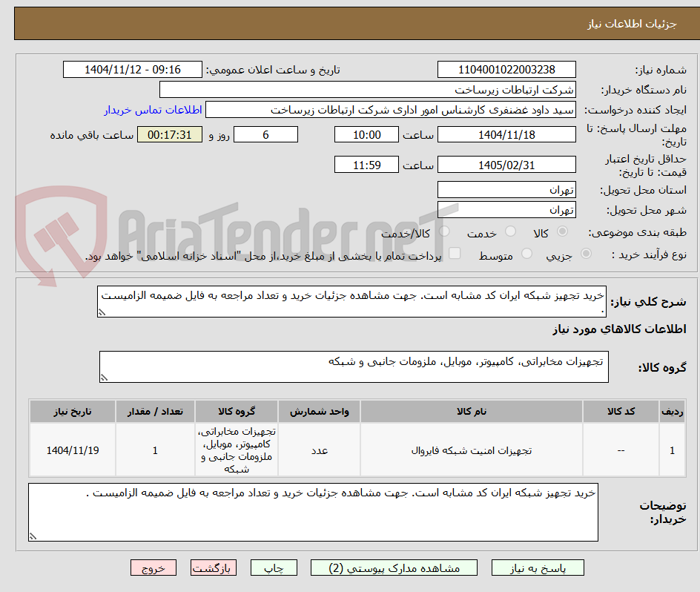Screen dimensions: 700x592
Task: Click the unit cell 'عدد'
Action: tap(319, 450)
